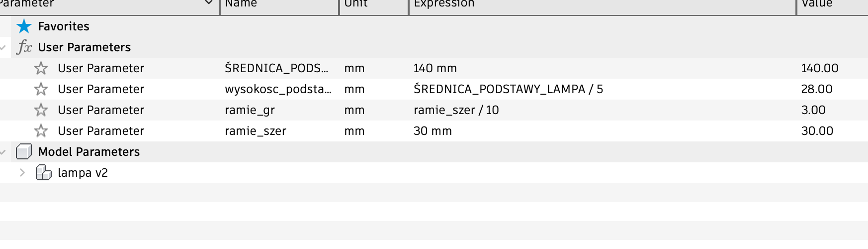868x249 pixels.
Task: Collapse the User Parameters group
Action: 3,48
